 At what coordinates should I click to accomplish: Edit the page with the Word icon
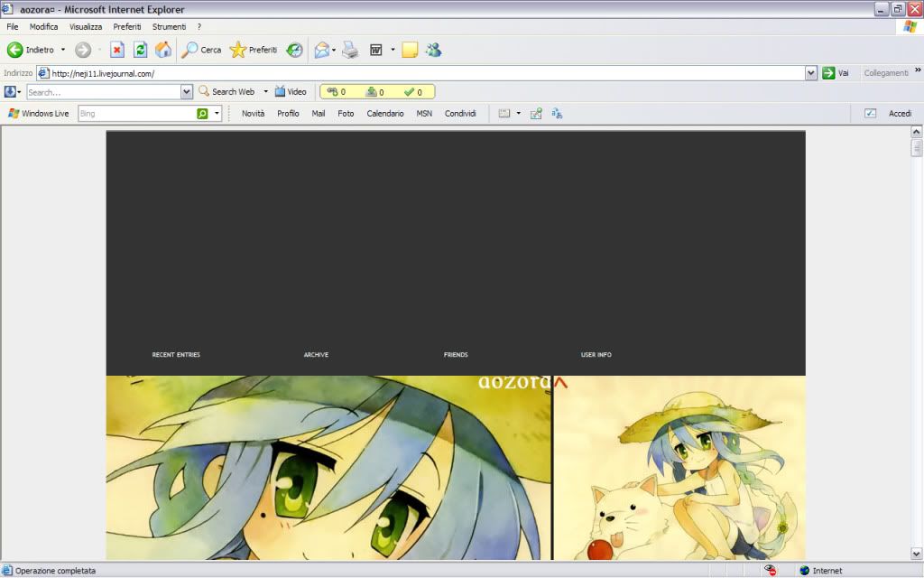[376, 51]
